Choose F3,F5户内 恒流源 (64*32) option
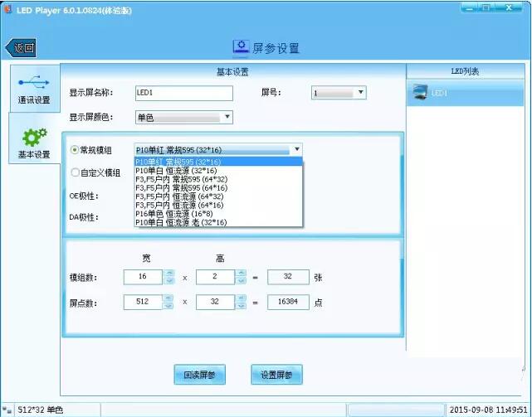 click(x=218, y=196)
